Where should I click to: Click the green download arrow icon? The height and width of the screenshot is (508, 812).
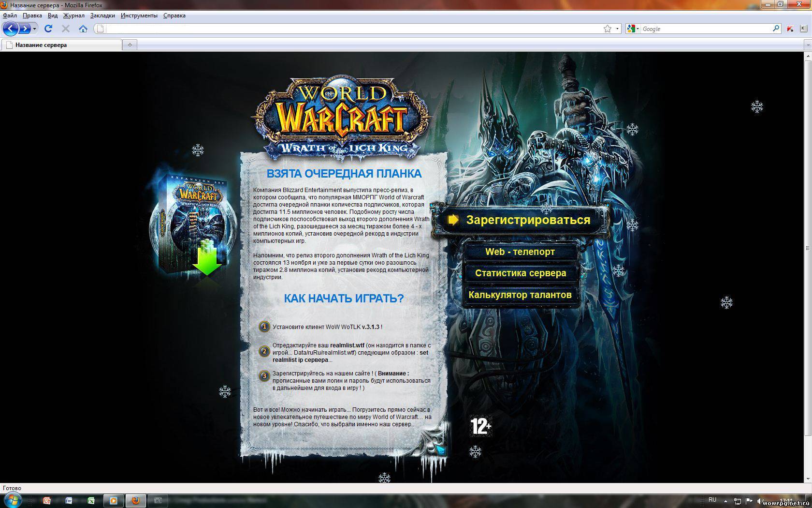tap(207, 257)
